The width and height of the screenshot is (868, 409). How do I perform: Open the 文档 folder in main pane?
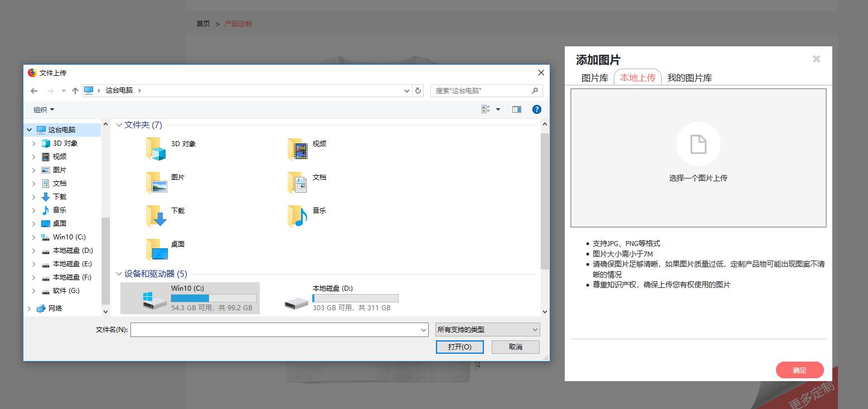[x=298, y=182]
